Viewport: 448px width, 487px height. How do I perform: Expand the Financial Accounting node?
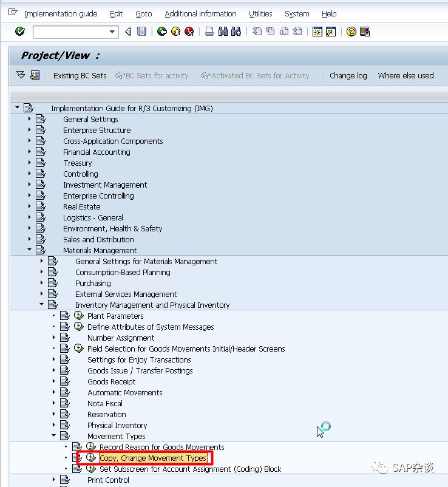(x=29, y=152)
